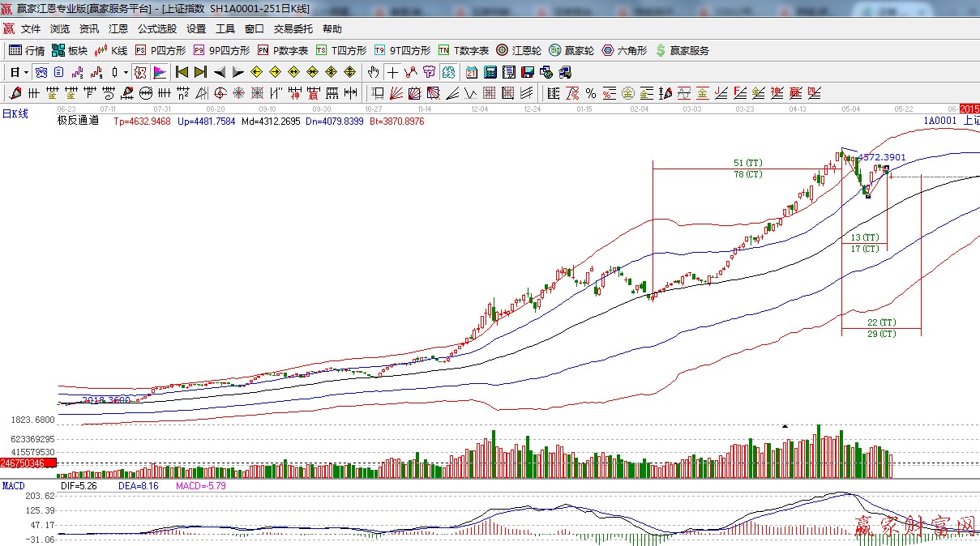Jump to first bar with skip-to-start arrow
The height and width of the screenshot is (546, 980).
(182, 72)
